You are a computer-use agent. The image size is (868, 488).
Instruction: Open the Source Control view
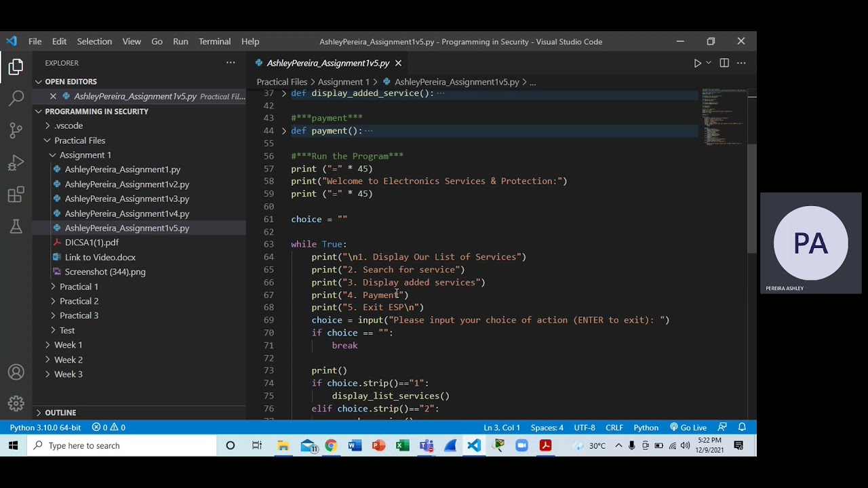pyautogui.click(x=16, y=131)
